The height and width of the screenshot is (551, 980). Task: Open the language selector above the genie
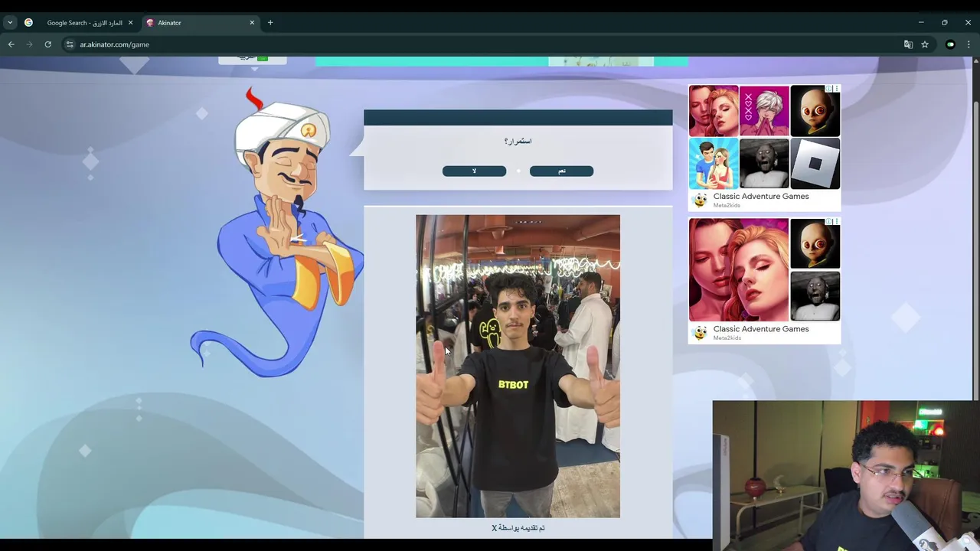click(253, 59)
